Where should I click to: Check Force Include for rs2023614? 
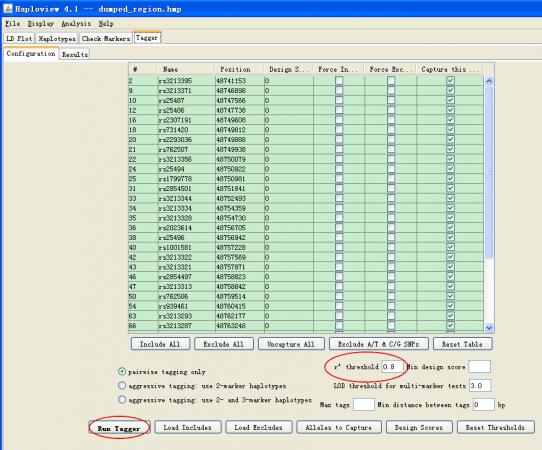[x=339, y=227]
